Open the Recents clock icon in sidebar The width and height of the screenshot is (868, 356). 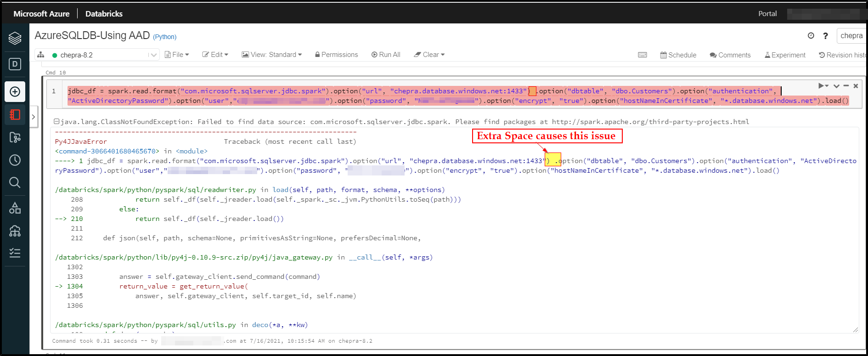click(15, 160)
